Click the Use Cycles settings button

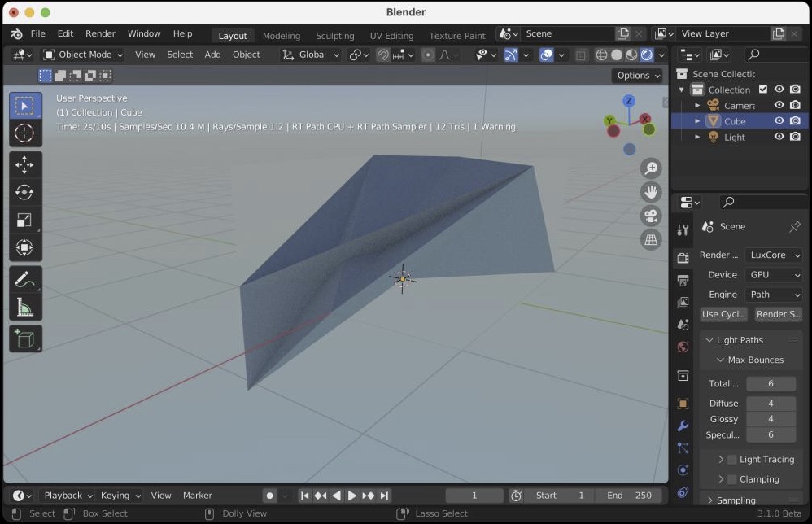(x=723, y=314)
